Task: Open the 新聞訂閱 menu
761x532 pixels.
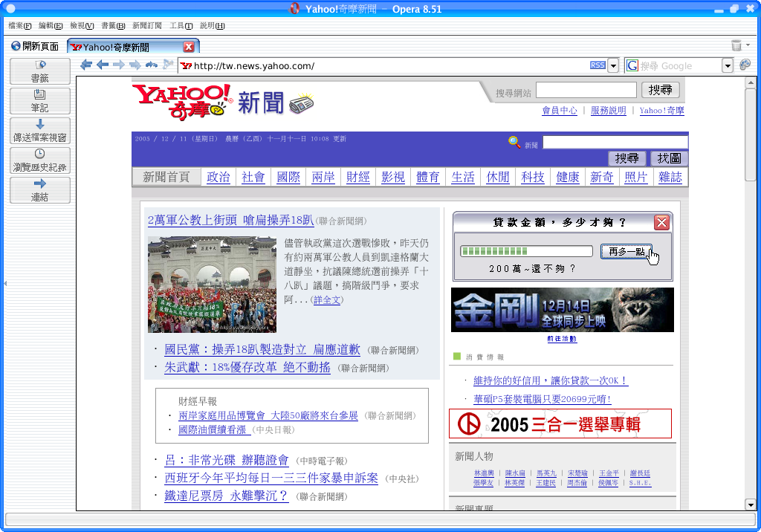Action: click(147, 26)
